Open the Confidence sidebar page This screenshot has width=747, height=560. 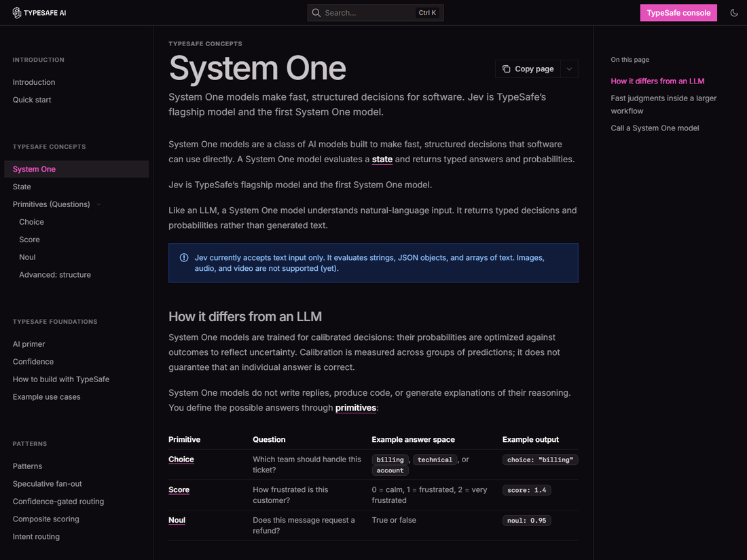(33, 362)
